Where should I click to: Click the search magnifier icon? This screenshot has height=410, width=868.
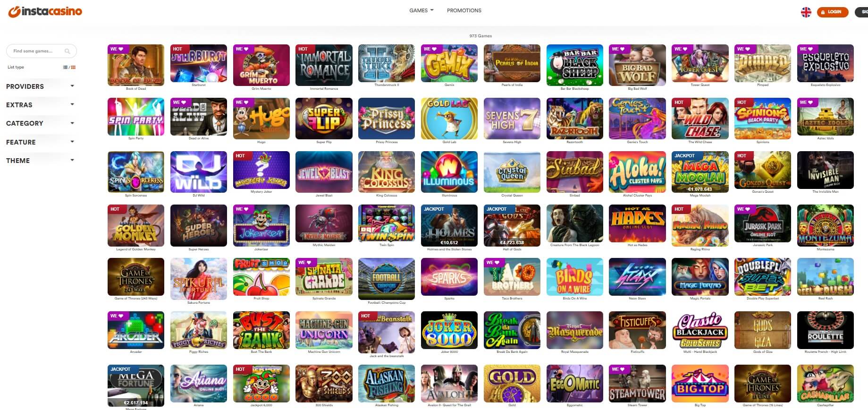coord(67,51)
